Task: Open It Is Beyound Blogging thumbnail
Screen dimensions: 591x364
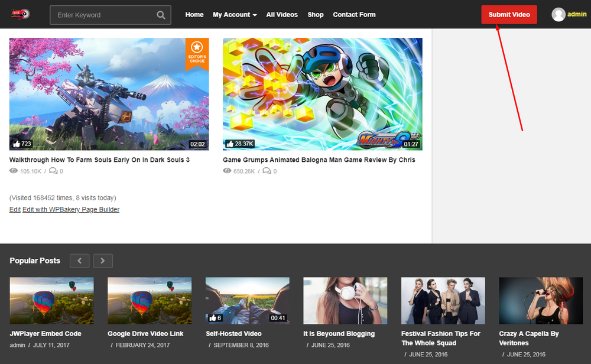Action: pyautogui.click(x=345, y=301)
